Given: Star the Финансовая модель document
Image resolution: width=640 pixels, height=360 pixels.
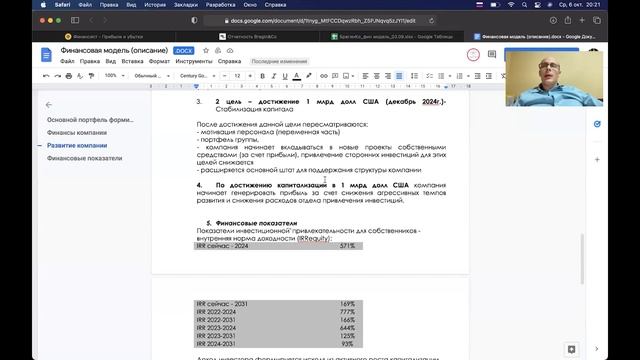Looking at the screenshot, I should pyautogui.click(x=206, y=51).
